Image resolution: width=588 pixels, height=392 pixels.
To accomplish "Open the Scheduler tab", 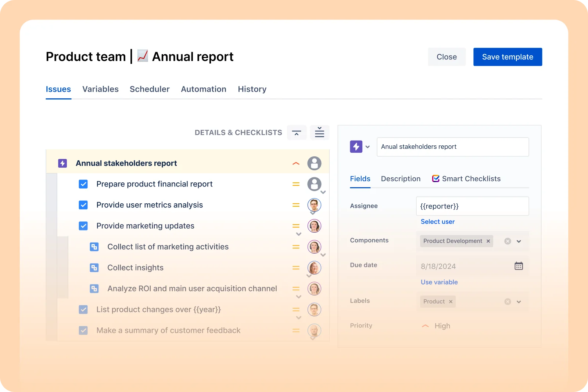I will point(150,89).
